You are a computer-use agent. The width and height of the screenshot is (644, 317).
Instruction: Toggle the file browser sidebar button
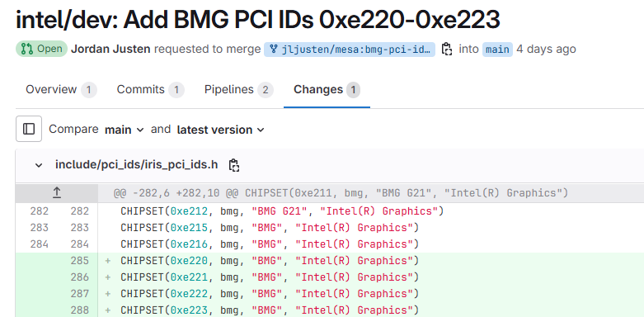pyautogui.click(x=29, y=129)
